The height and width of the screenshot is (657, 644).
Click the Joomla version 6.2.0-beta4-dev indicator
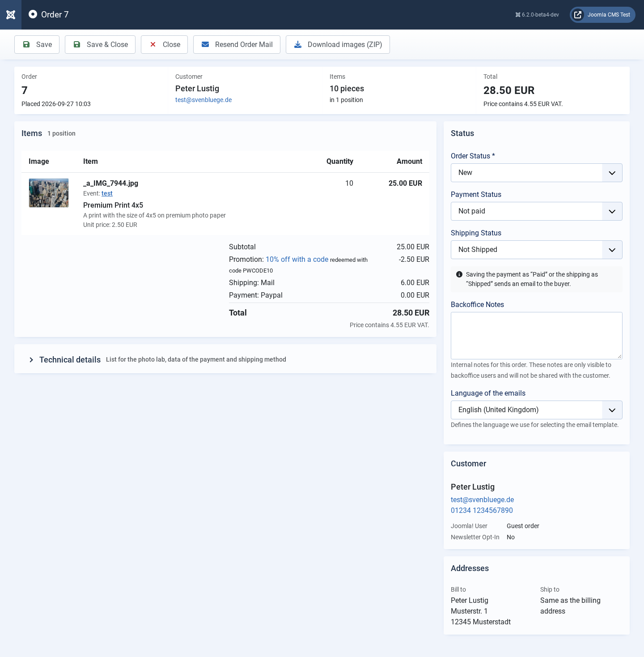tap(537, 15)
